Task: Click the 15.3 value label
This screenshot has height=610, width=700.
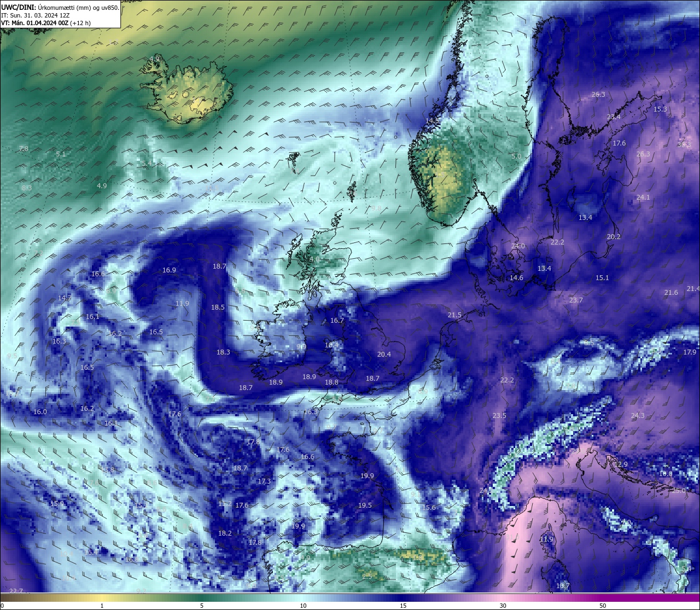Action: click(660, 109)
